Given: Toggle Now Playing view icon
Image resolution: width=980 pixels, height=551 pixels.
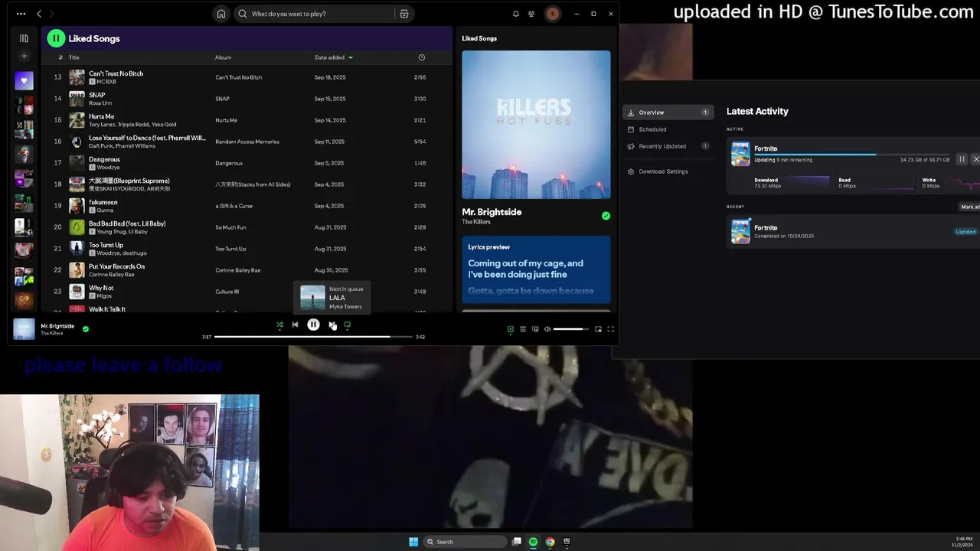Looking at the screenshot, I should pos(511,329).
